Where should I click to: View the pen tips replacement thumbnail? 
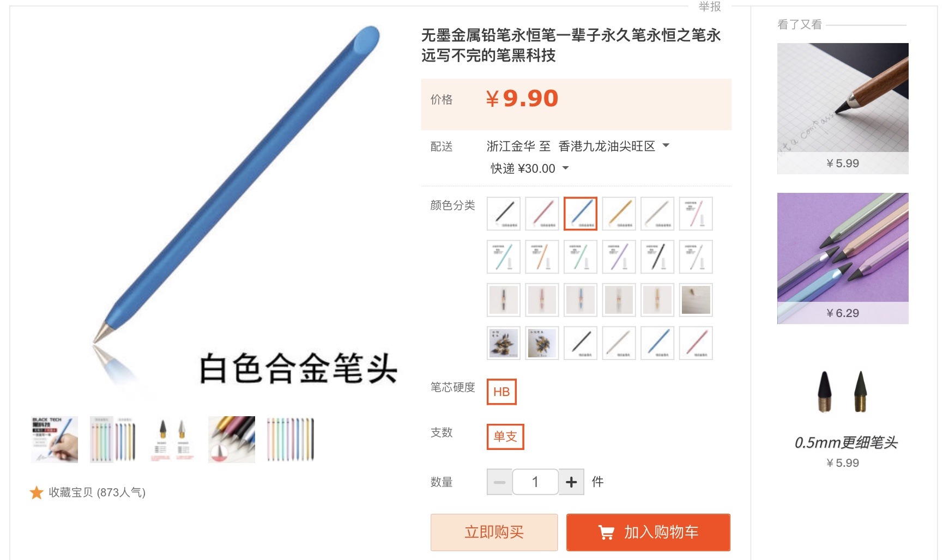[172, 440]
